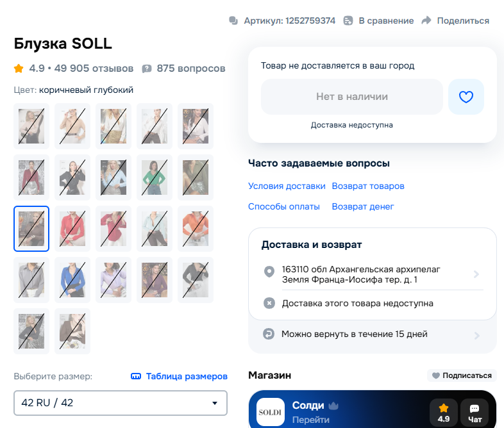Click 'Поделиться' text link

click(x=463, y=21)
